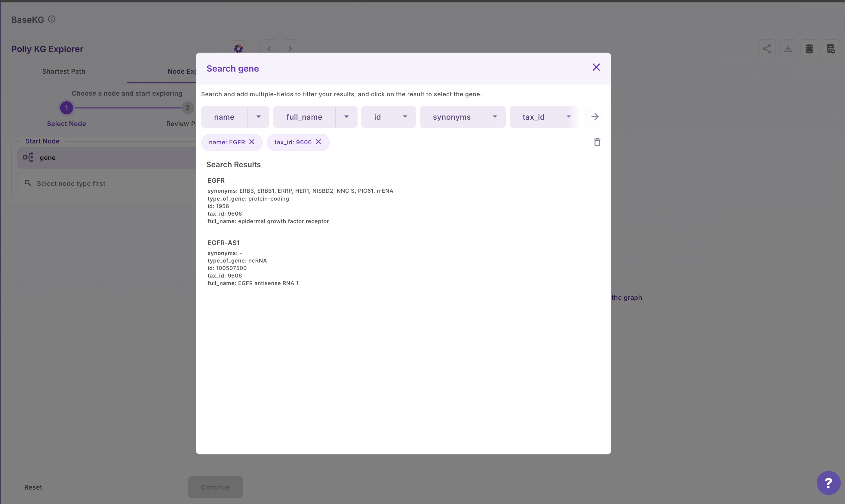Click EGFR full_name epidermal growth factor receptor
The width and height of the screenshot is (845, 504).
click(268, 221)
